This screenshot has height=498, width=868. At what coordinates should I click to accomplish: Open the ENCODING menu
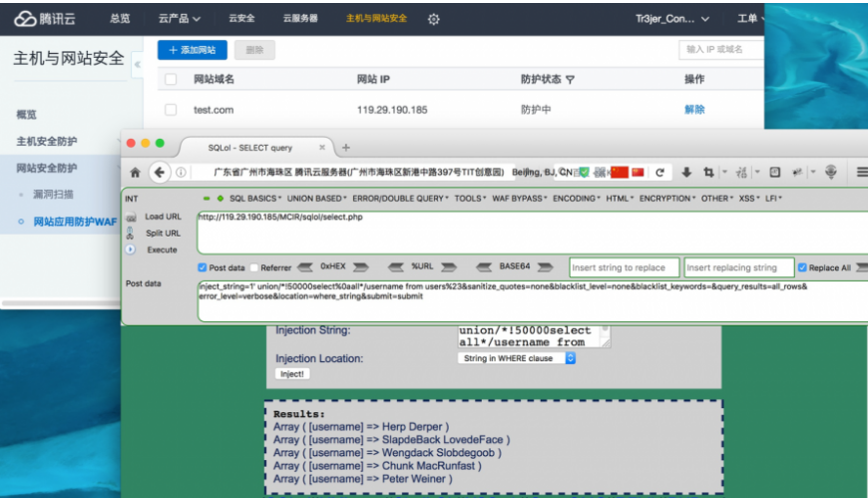577,199
